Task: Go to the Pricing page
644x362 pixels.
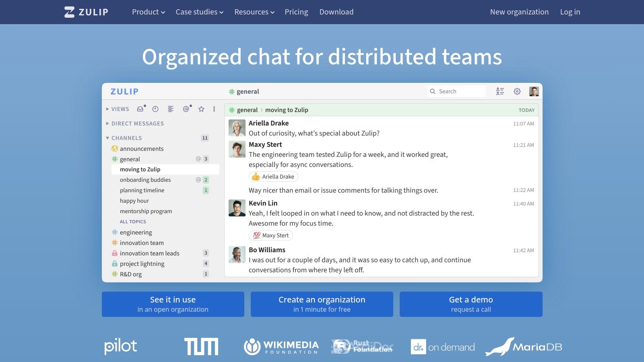Action: point(296,12)
